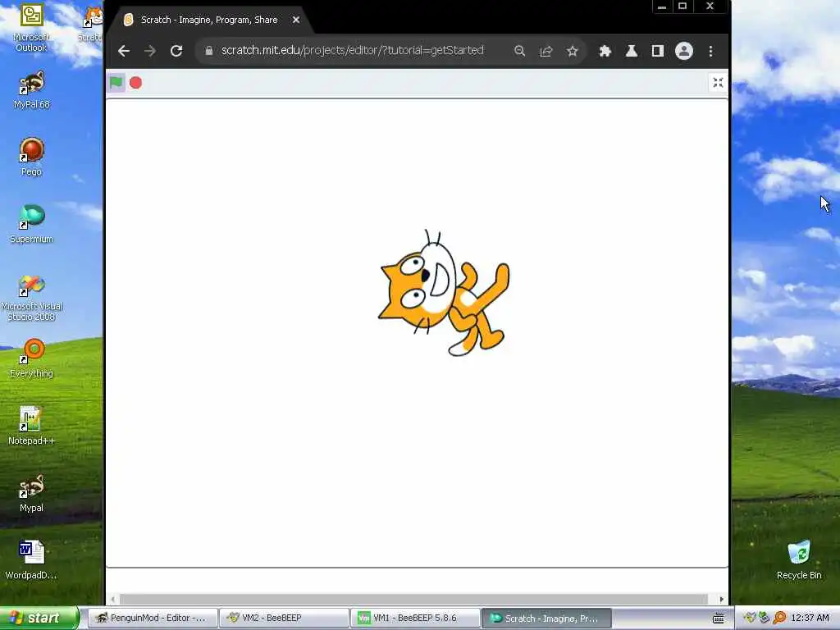Click the padlock site info icon
This screenshot has height=630, width=840.
click(x=209, y=50)
